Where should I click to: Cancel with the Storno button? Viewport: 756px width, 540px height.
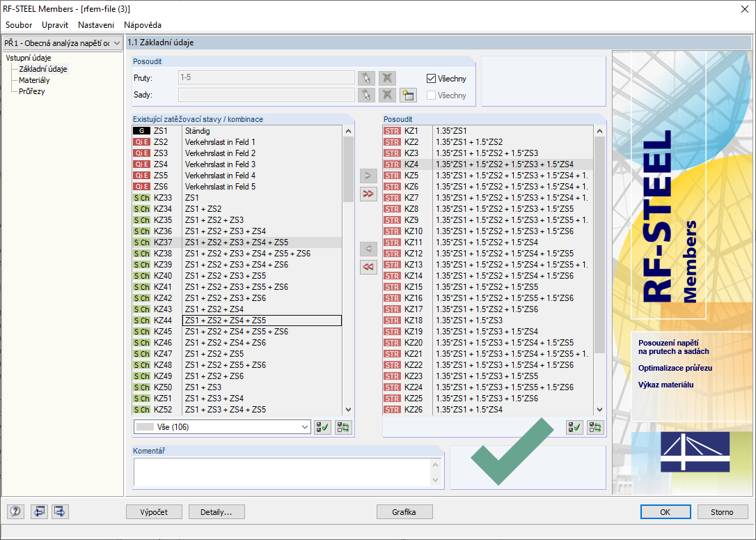coord(722,512)
